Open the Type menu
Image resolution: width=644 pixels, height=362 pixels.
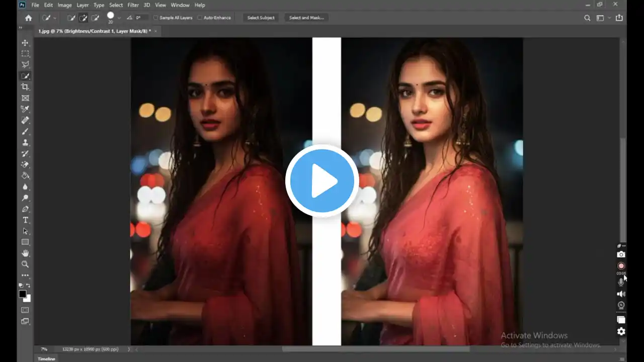(x=99, y=5)
